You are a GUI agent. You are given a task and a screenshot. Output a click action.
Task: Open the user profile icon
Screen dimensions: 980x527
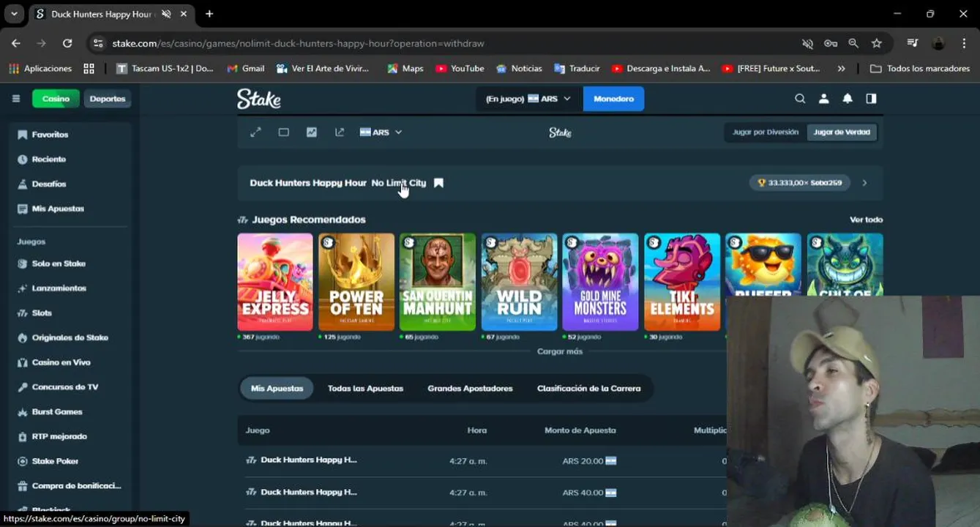(x=823, y=99)
